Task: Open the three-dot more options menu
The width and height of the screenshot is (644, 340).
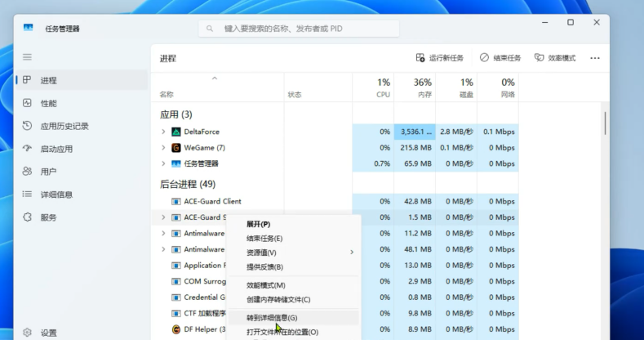Action: [x=595, y=58]
